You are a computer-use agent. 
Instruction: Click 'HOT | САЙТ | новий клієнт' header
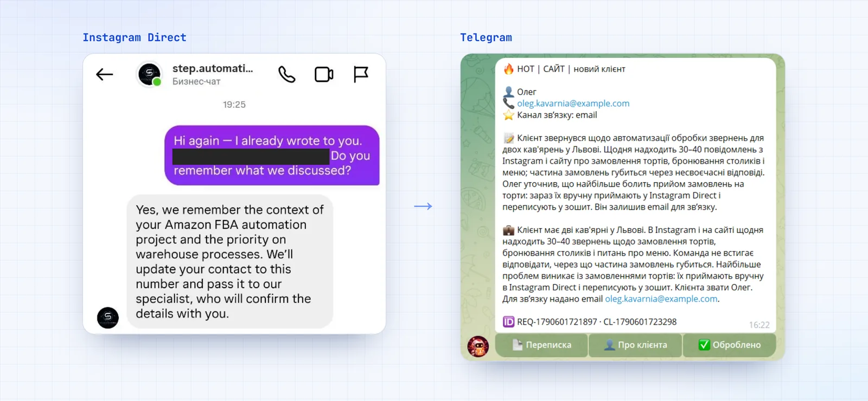(571, 69)
